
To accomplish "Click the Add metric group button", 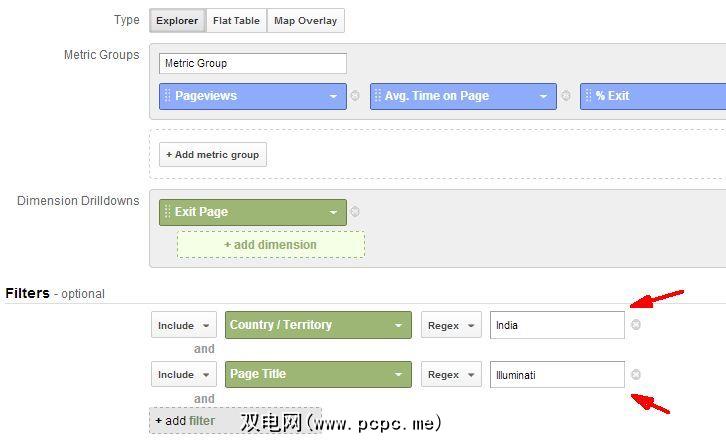I will tap(212, 155).
